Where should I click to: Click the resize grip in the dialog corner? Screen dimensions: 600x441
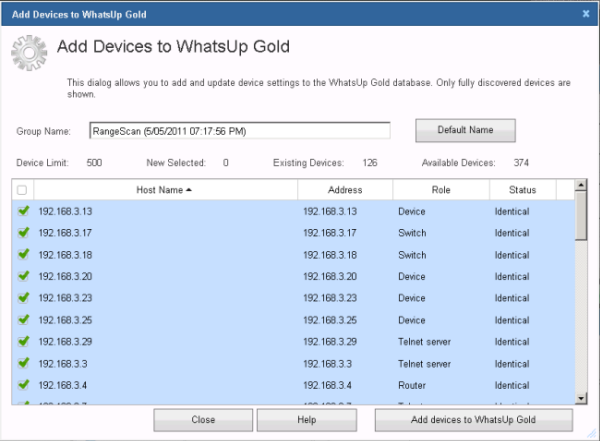pos(592,433)
